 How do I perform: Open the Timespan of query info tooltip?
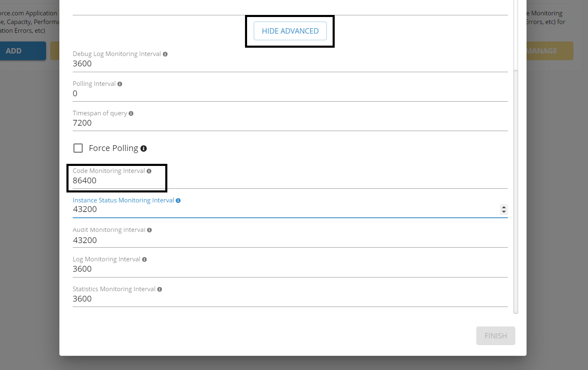click(131, 113)
